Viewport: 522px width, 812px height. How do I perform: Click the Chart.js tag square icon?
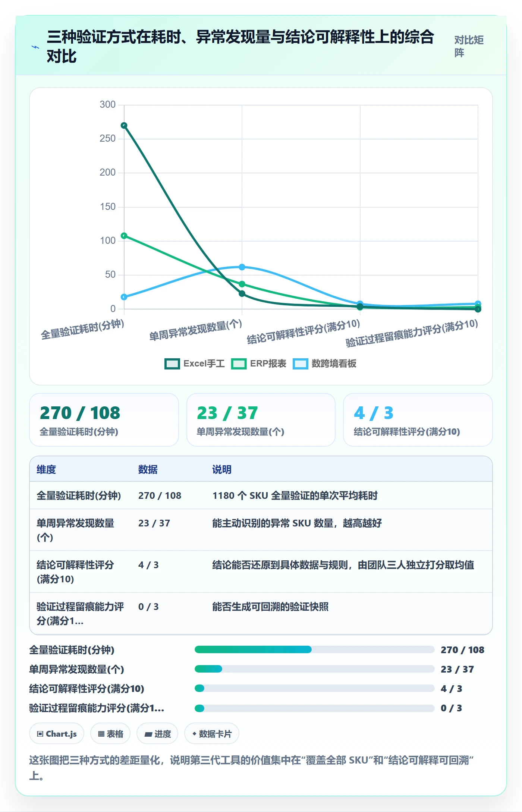pyautogui.click(x=40, y=734)
